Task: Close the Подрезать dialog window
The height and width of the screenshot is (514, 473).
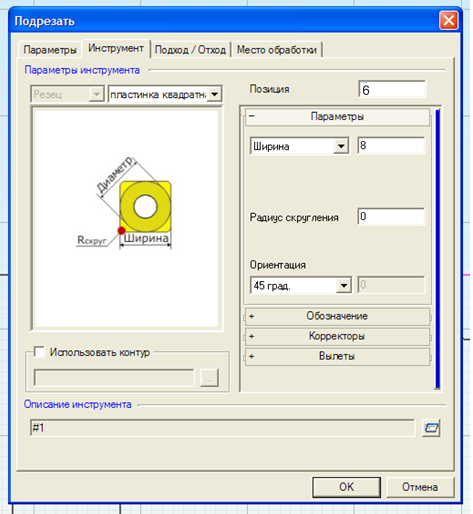Action: coord(449,20)
